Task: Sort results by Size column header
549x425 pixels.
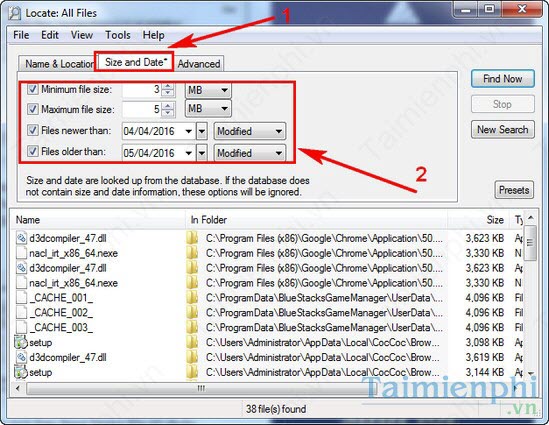Action: click(479, 220)
